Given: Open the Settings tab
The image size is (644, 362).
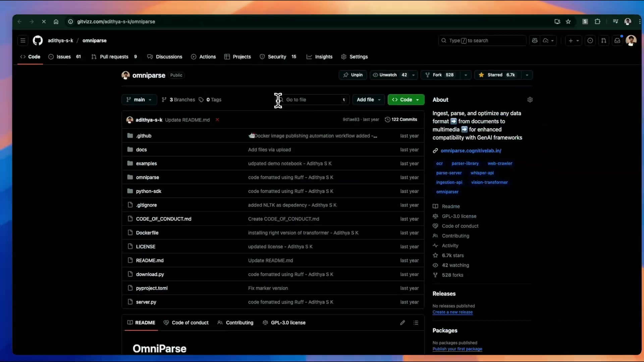Looking at the screenshot, I should [355, 57].
